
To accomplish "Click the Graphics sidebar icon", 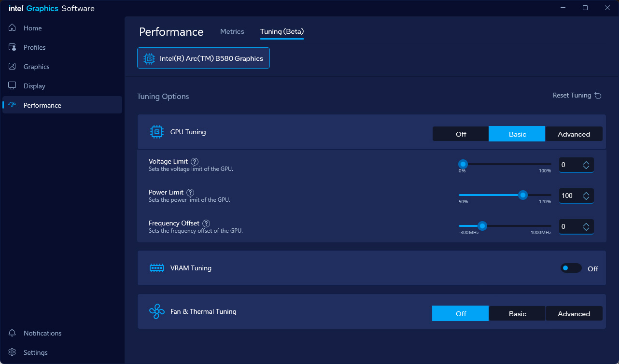I will click(13, 67).
